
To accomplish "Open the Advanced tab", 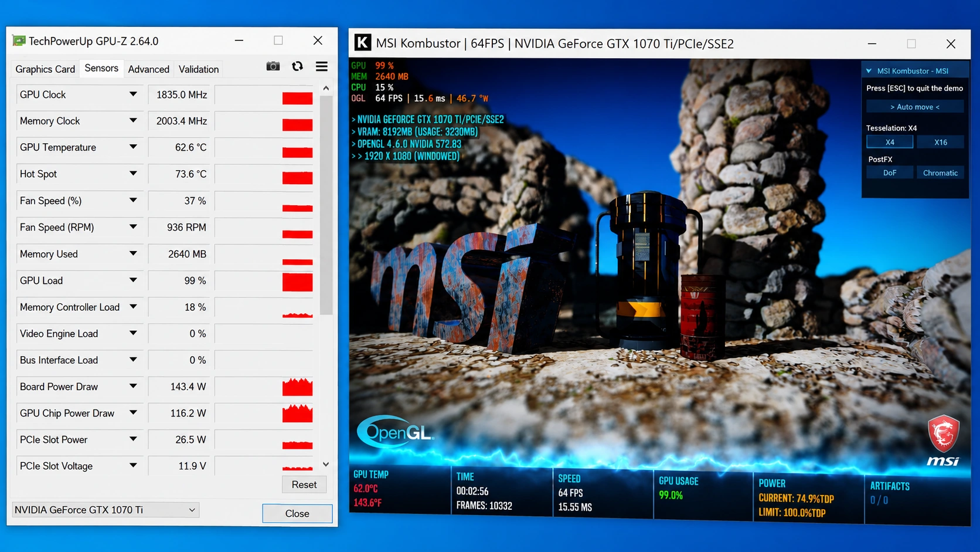I will click(x=149, y=69).
